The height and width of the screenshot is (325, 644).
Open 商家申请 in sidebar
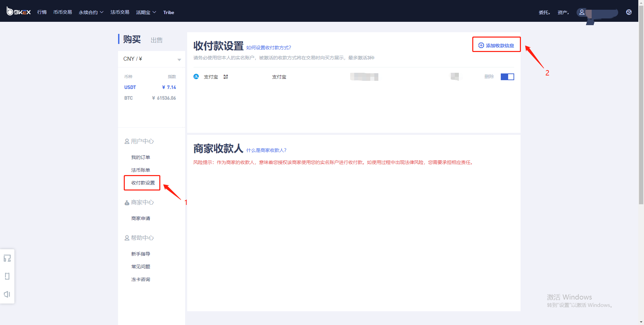coord(141,218)
